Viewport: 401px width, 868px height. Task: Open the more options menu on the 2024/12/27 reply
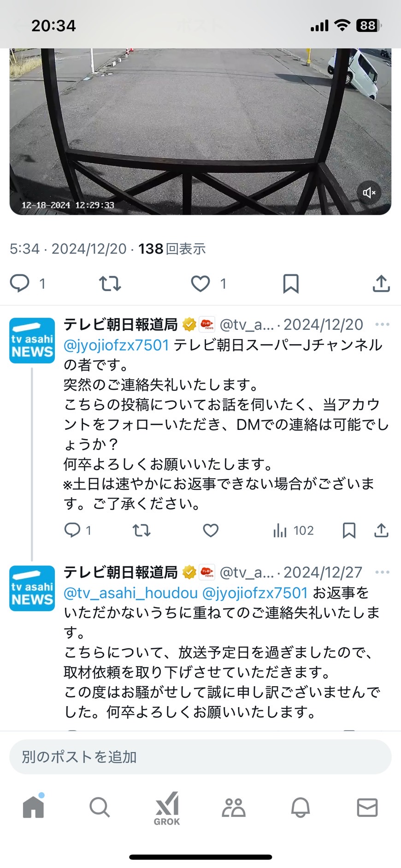pyautogui.click(x=382, y=572)
